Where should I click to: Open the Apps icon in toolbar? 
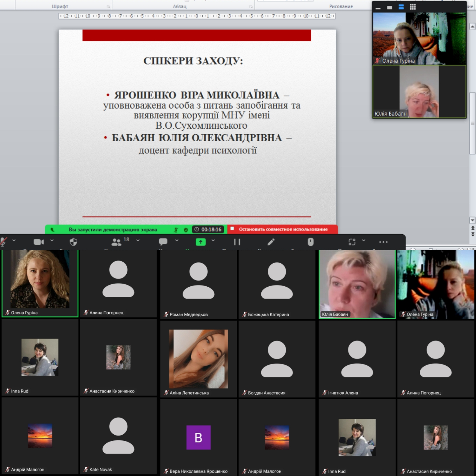352,242
